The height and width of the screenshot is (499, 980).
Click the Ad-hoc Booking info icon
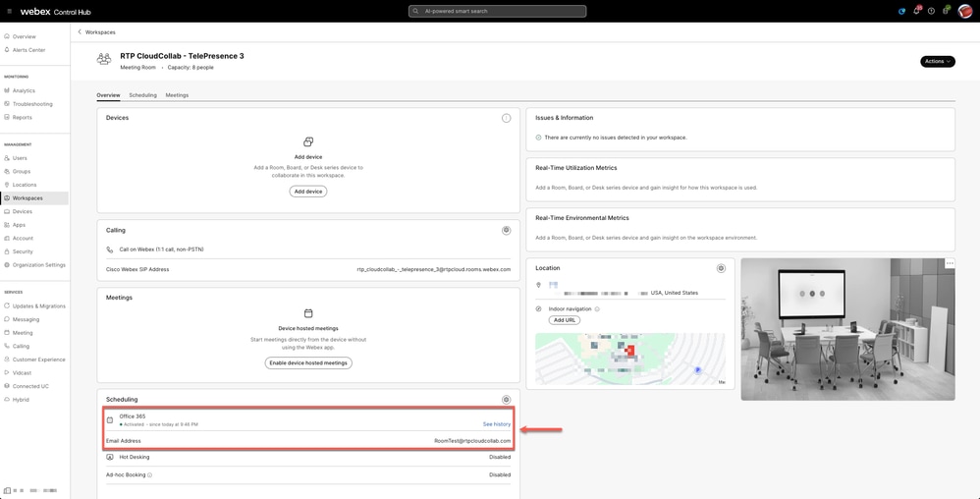click(150, 475)
